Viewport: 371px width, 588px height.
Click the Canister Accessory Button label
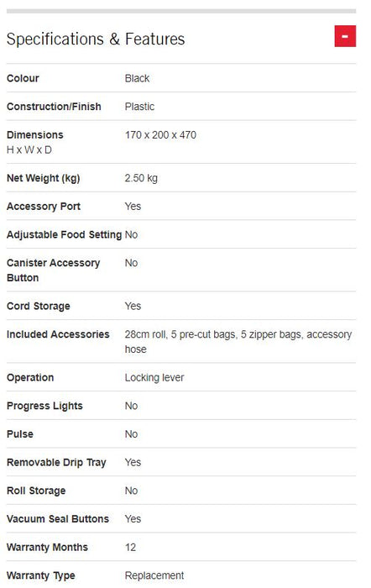point(53,270)
